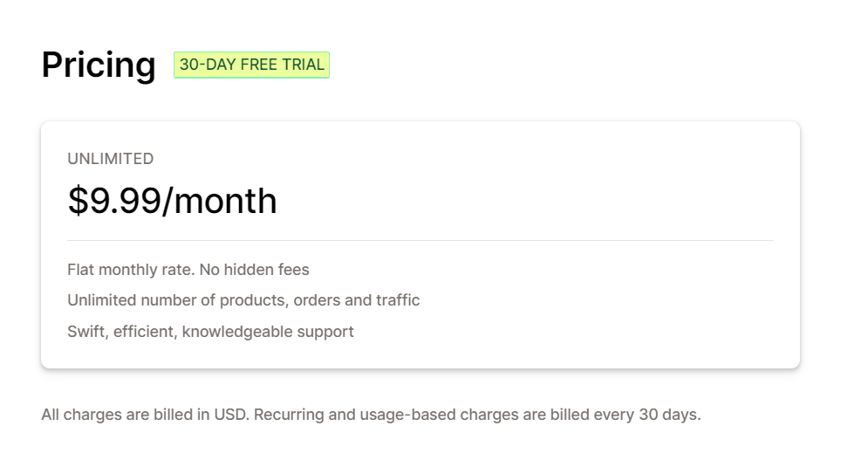The height and width of the screenshot is (467, 868).
Task: Click the billing note about USD charges
Action: point(371,415)
